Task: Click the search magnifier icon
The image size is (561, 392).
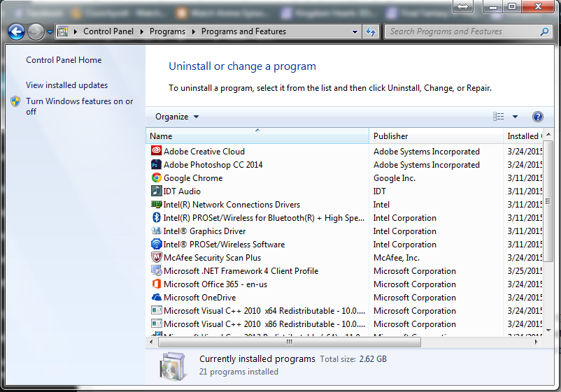Action: click(x=544, y=31)
